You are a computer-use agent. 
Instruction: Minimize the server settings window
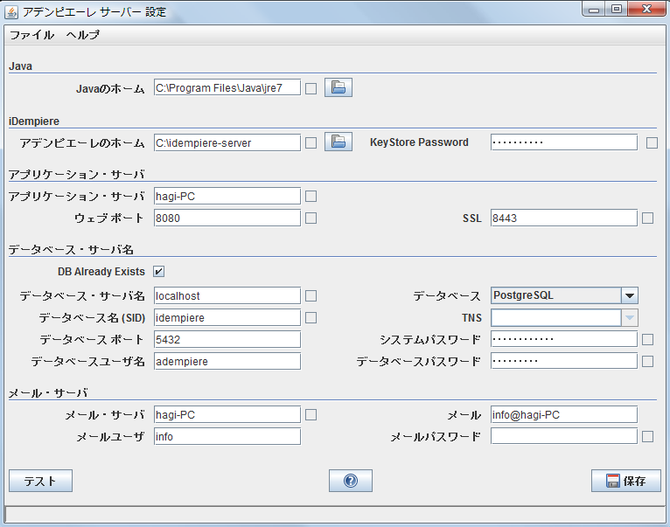[594, 9]
